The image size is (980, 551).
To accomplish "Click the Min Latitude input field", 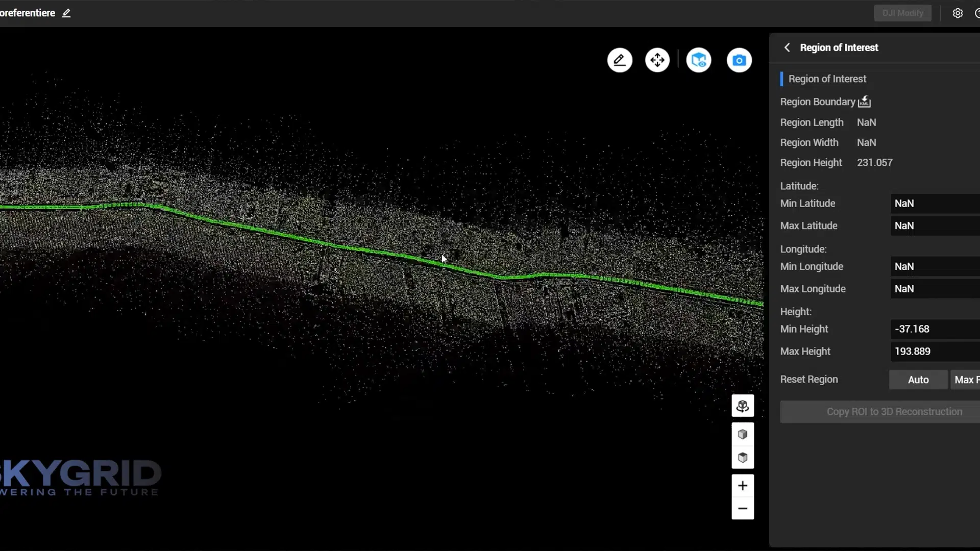I will pos(934,204).
